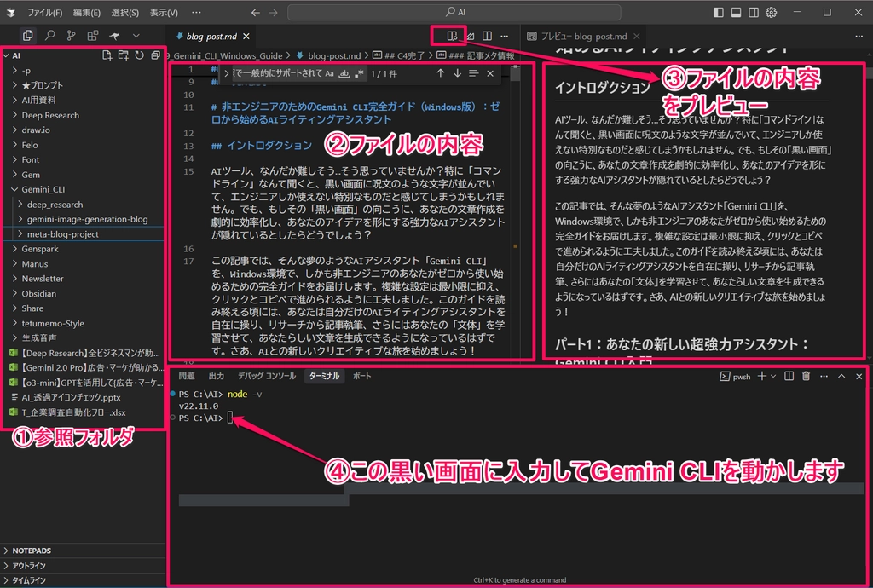Image resolution: width=873 pixels, height=588 pixels.
Task: Open the 編集(E) menu
Action: (x=86, y=12)
